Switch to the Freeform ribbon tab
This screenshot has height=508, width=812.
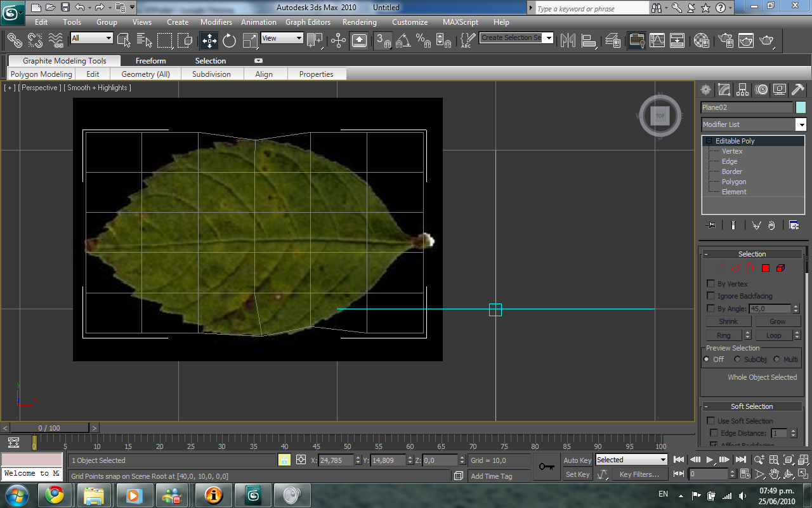(150, 61)
